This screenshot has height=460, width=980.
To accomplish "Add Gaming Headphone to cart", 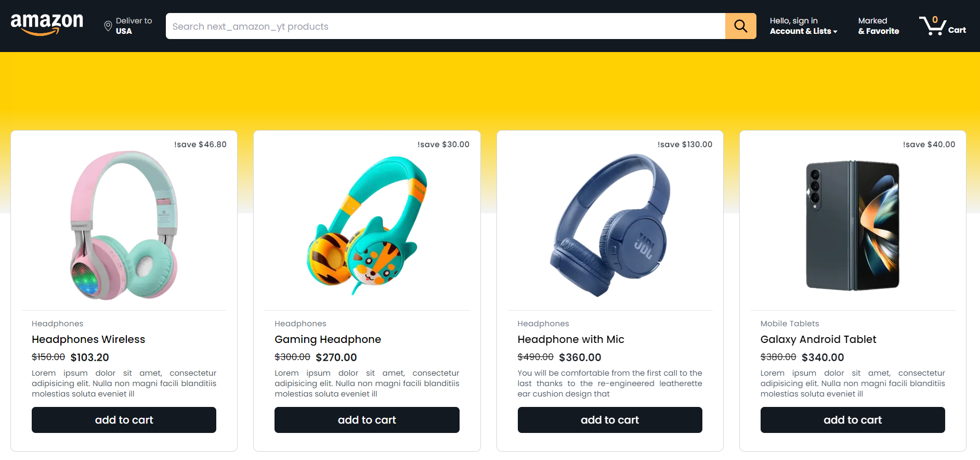I will (367, 420).
